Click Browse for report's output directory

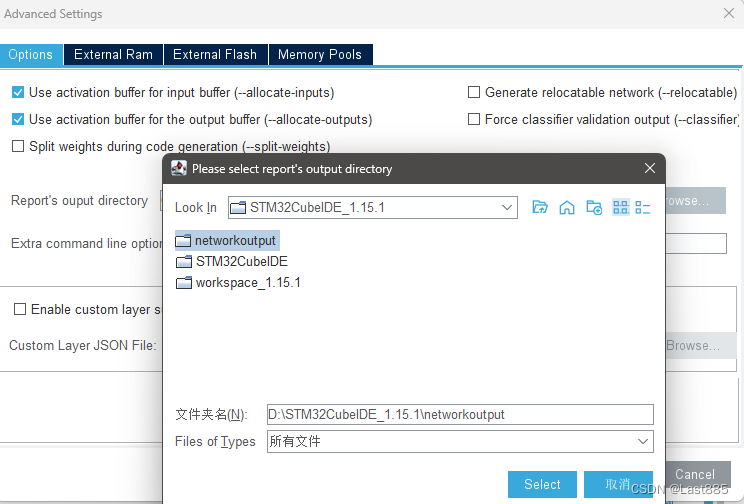click(x=696, y=201)
